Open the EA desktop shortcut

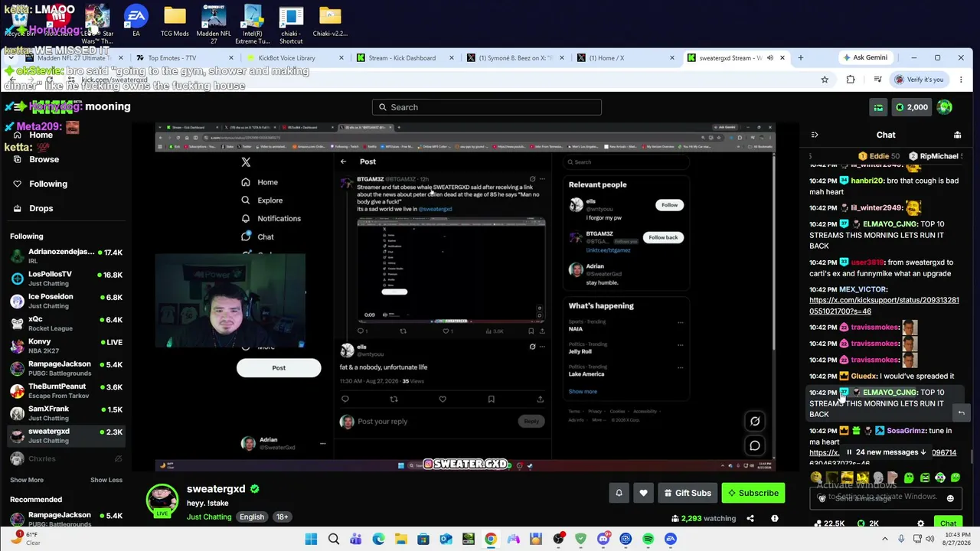click(x=136, y=22)
